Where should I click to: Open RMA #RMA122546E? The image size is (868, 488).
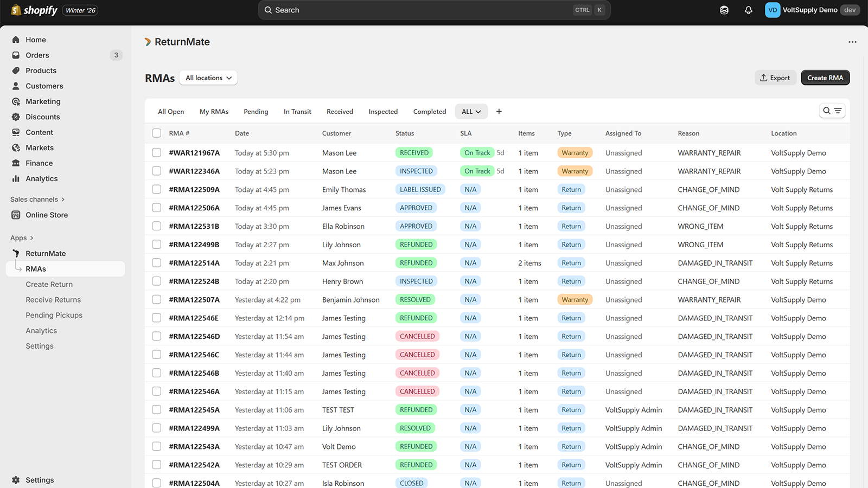coord(194,318)
